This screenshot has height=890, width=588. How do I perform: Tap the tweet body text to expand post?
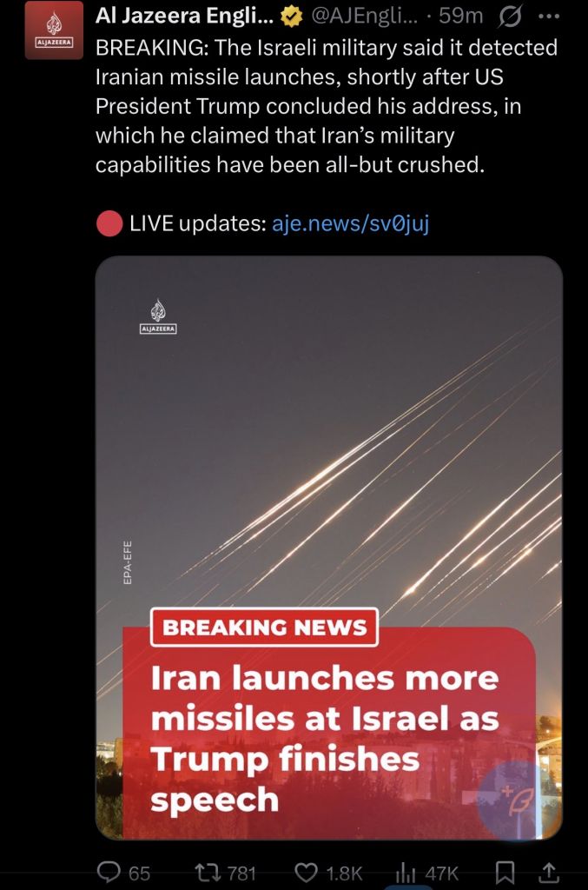[326, 106]
